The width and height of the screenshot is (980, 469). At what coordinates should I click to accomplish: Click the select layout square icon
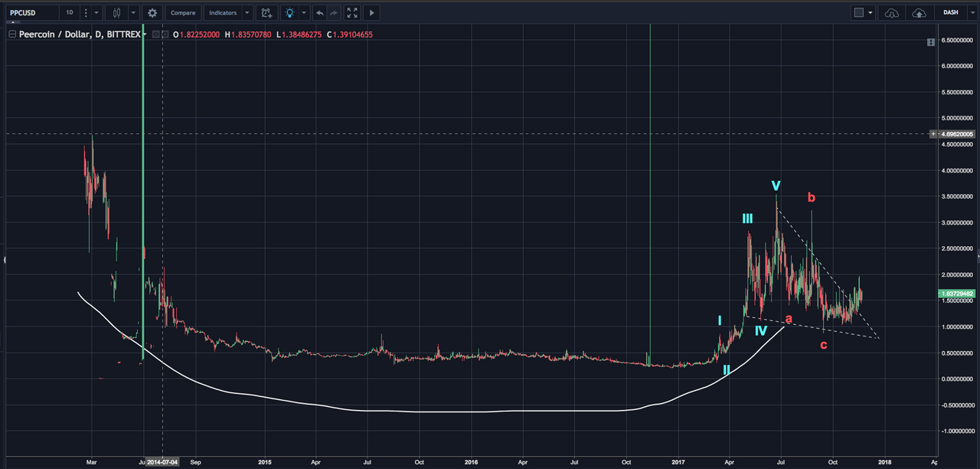[858, 12]
